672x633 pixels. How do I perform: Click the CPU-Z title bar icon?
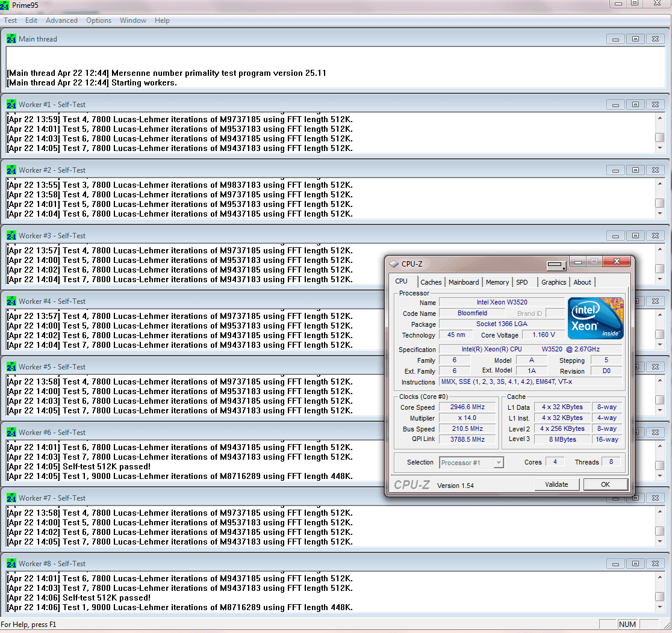point(394,264)
